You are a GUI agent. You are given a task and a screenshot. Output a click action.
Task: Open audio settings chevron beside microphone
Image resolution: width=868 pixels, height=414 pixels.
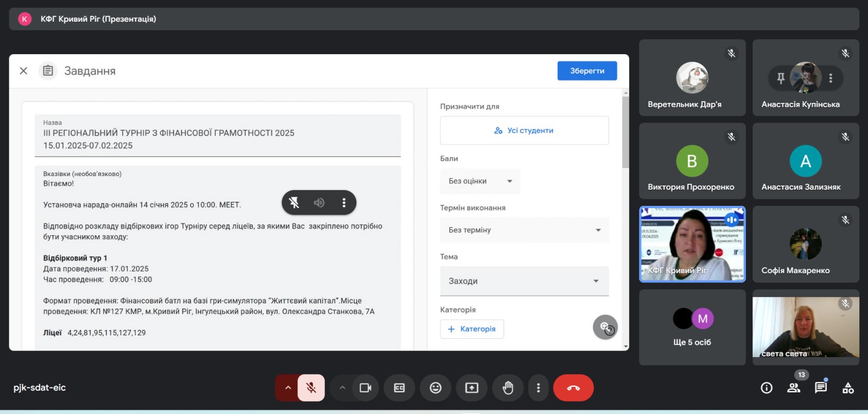pos(288,388)
